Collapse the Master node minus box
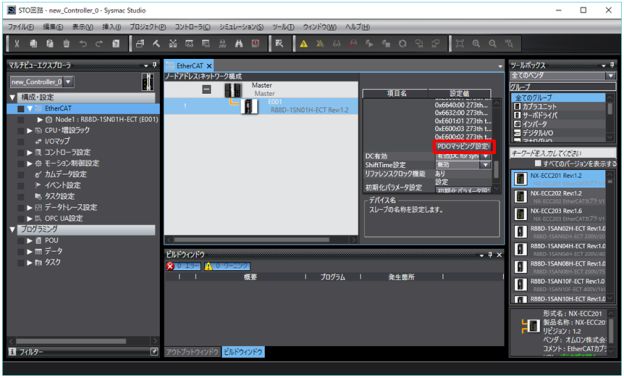The height and width of the screenshot is (378, 624). [207, 90]
